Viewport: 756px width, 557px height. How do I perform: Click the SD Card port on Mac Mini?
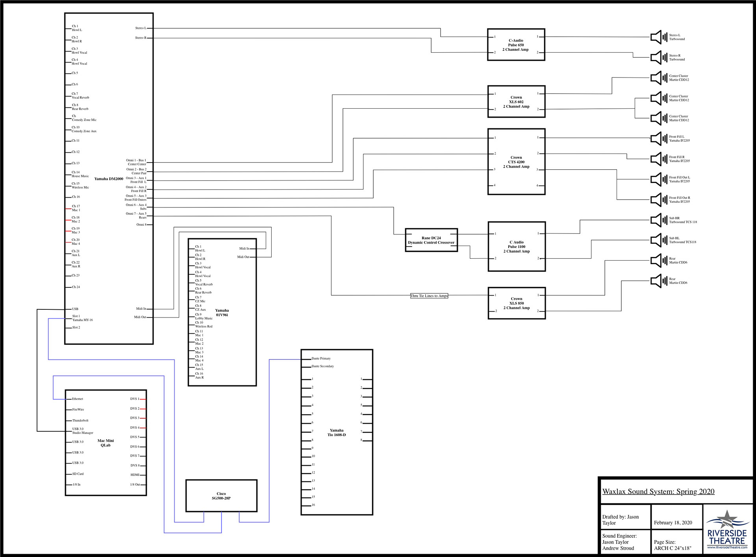78,474
